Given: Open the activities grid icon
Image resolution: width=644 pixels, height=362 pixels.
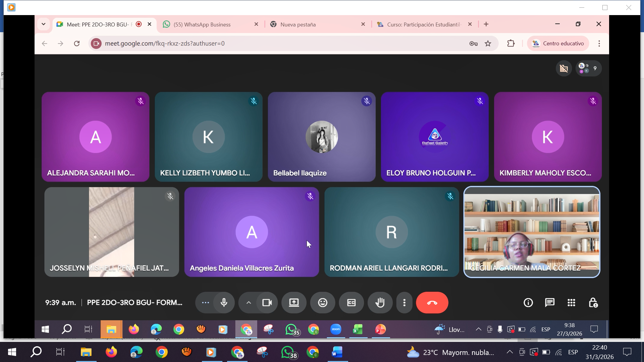Looking at the screenshot, I should [571, 303].
